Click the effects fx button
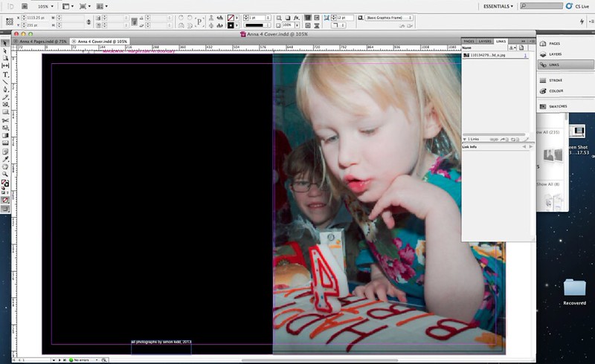Image resolution: width=595 pixels, height=364 pixels. (x=297, y=18)
